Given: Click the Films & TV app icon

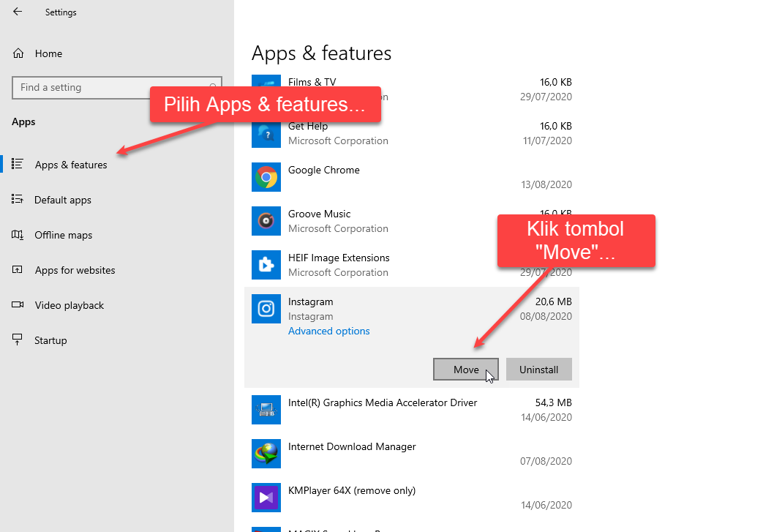Looking at the screenshot, I should click(266, 82).
